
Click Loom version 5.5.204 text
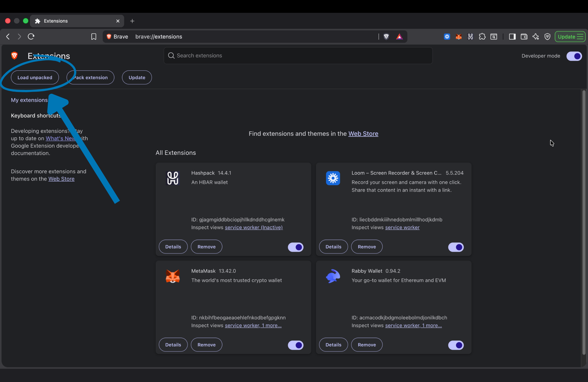click(454, 173)
